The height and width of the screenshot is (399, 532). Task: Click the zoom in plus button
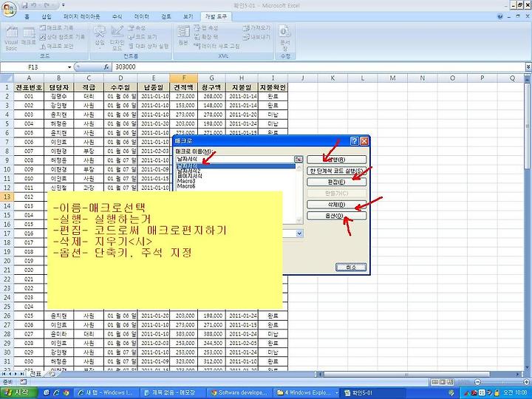tap(527, 382)
